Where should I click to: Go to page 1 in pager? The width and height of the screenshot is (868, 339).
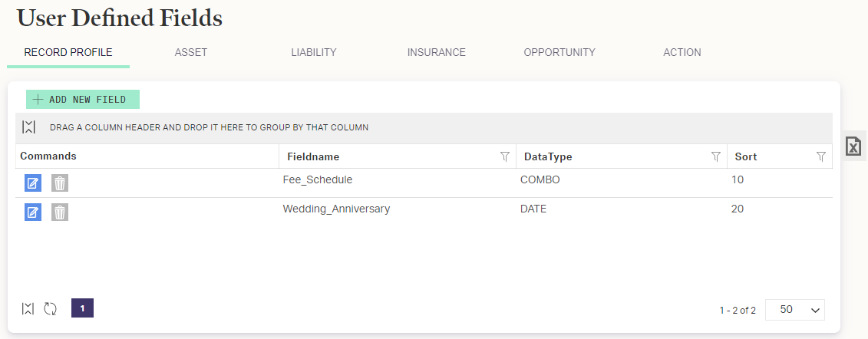[x=82, y=308]
